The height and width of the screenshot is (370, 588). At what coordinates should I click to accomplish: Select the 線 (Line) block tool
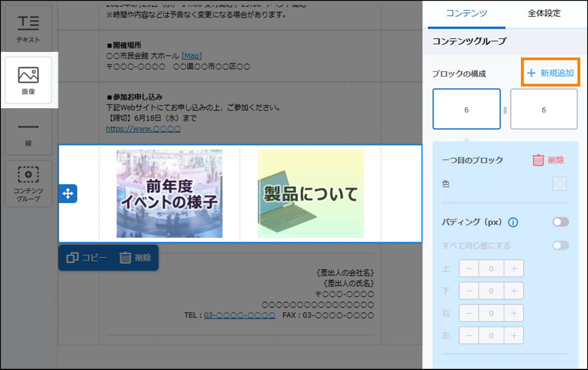(28, 132)
